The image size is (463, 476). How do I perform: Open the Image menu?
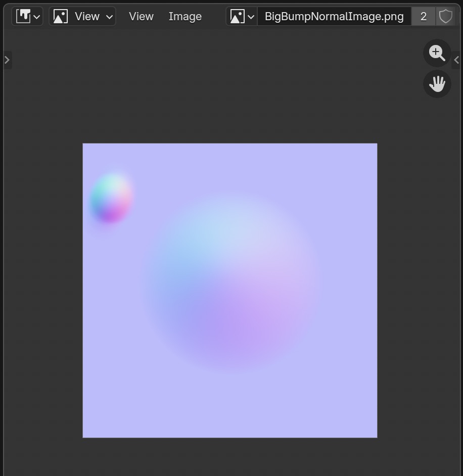tap(185, 16)
